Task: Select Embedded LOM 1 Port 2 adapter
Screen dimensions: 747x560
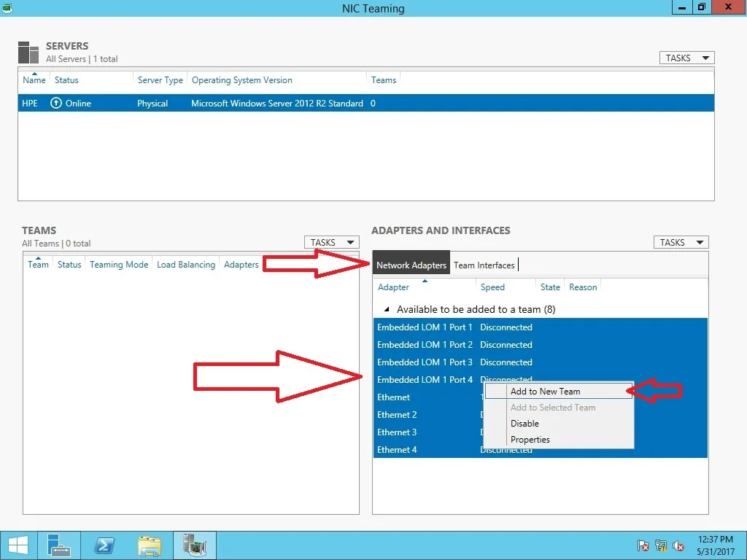Action: (x=541, y=345)
